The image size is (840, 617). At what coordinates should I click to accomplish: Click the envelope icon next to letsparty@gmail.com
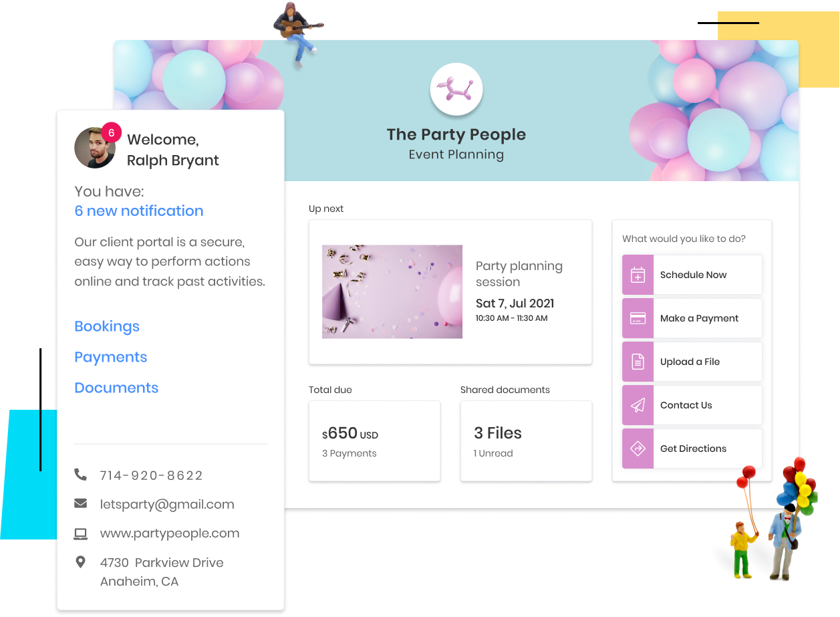point(80,503)
